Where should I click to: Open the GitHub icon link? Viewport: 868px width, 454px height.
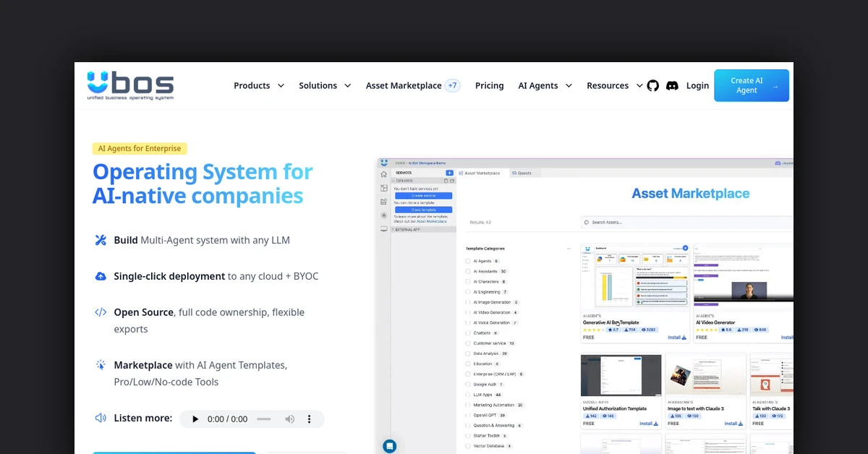click(x=652, y=85)
